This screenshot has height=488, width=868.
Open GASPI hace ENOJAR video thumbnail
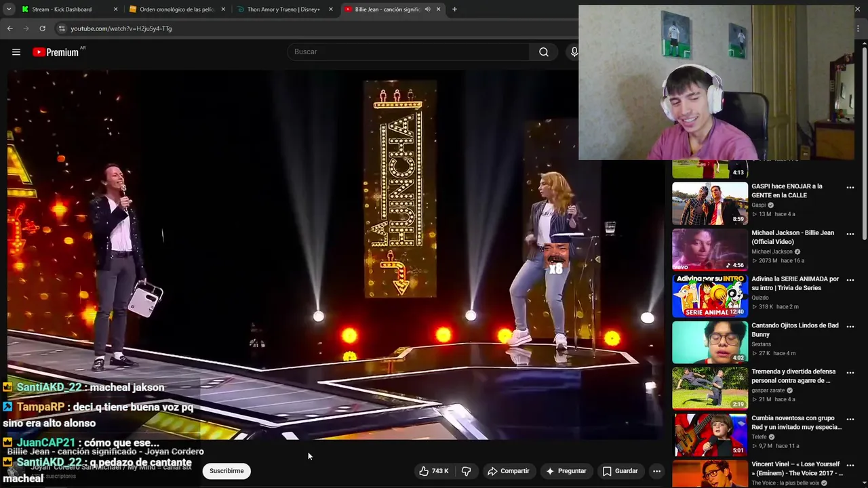[x=710, y=203]
